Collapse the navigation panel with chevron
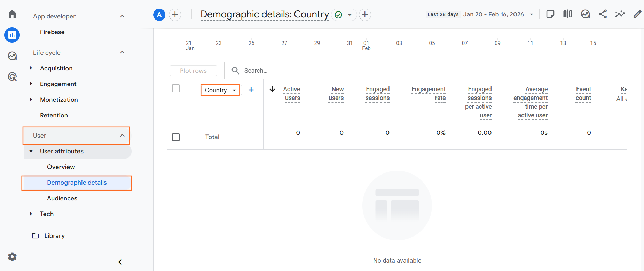The width and height of the screenshot is (644, 271). (120, 262)
